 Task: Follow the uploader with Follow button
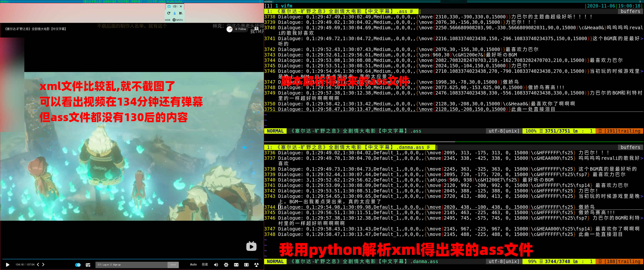pos(241,29)
